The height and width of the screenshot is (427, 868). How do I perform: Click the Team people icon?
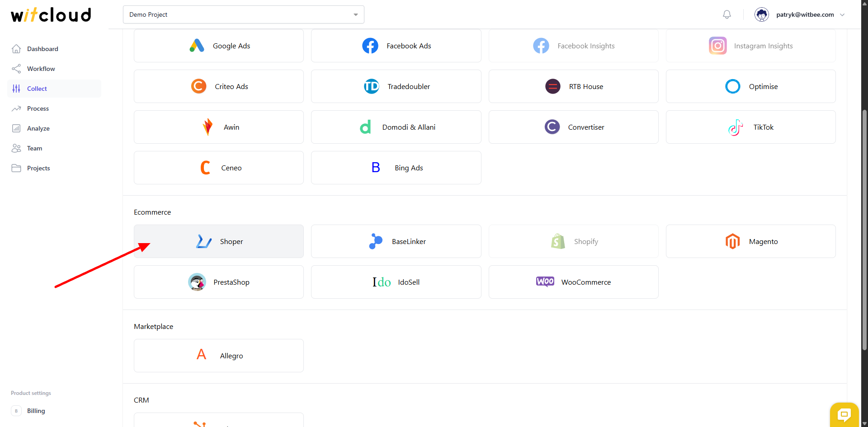pyautogui.click(x=16, y=148)
